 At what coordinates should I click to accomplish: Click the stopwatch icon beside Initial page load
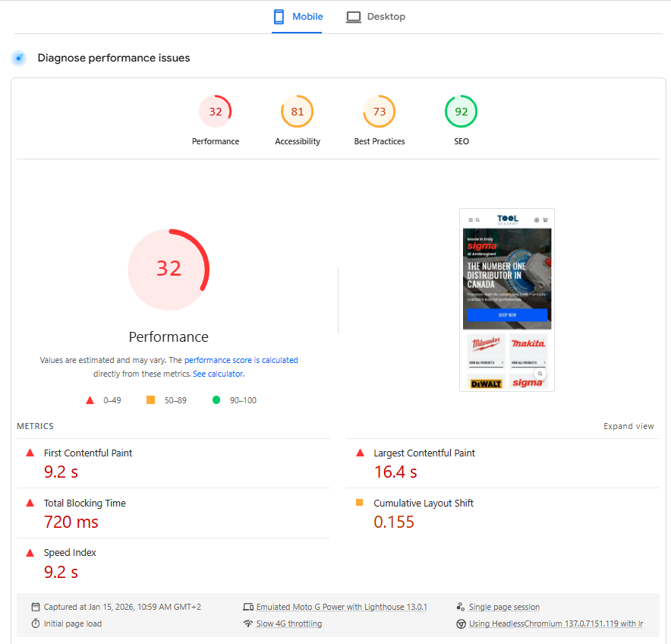[x=36, y=623]
